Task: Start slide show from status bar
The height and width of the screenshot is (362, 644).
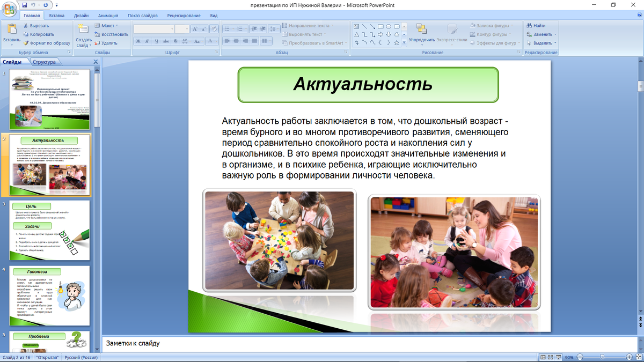Action: [x=559, y=357]
